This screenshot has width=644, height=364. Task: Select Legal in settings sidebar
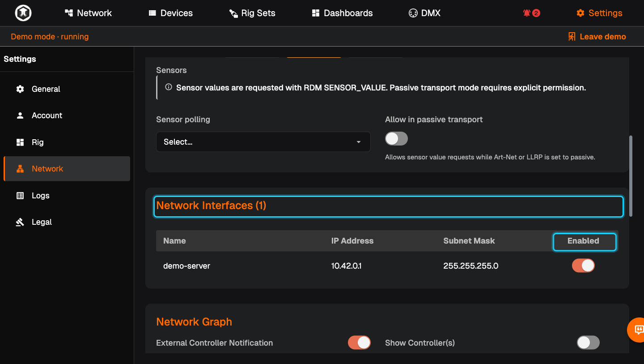67,222
